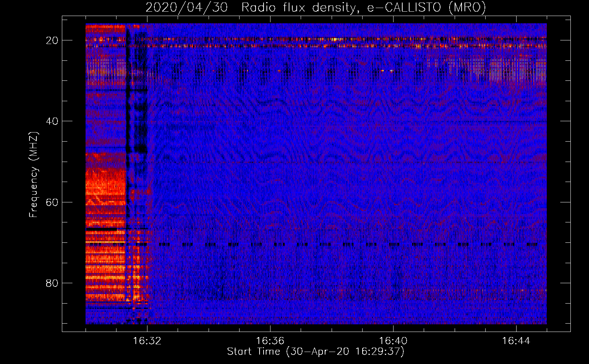
Task: Select the 16:40 time axis label
Action: click(393, 341)
